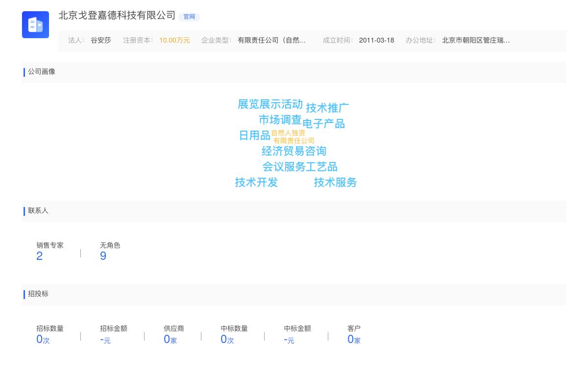Click 电子产品 keyword tag
This screenshot has height=368, width=588.
tap(324, 123)
